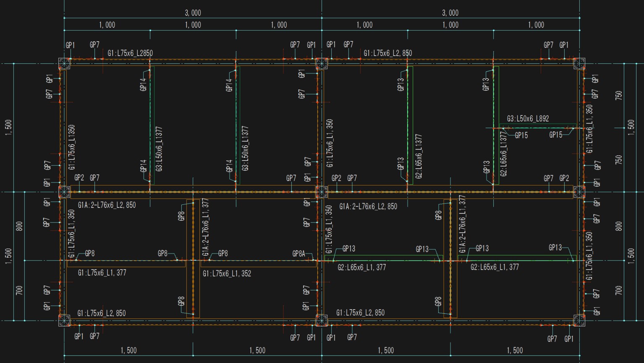Screen dimensions: 644x363
Task: Click the GP15 tag nearest G2:L65x6_L1377
Action: pyautogui.click(x=521, y=135)
